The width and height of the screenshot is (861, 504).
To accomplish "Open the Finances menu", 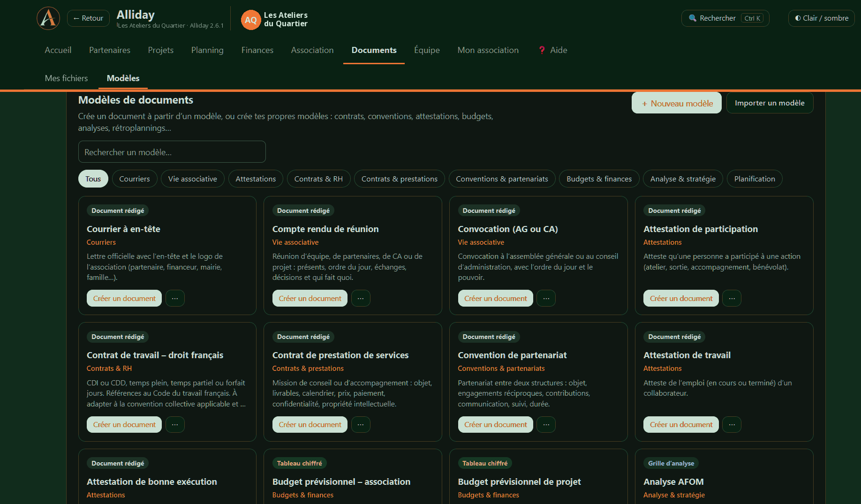I will click(x=257, y=50).
